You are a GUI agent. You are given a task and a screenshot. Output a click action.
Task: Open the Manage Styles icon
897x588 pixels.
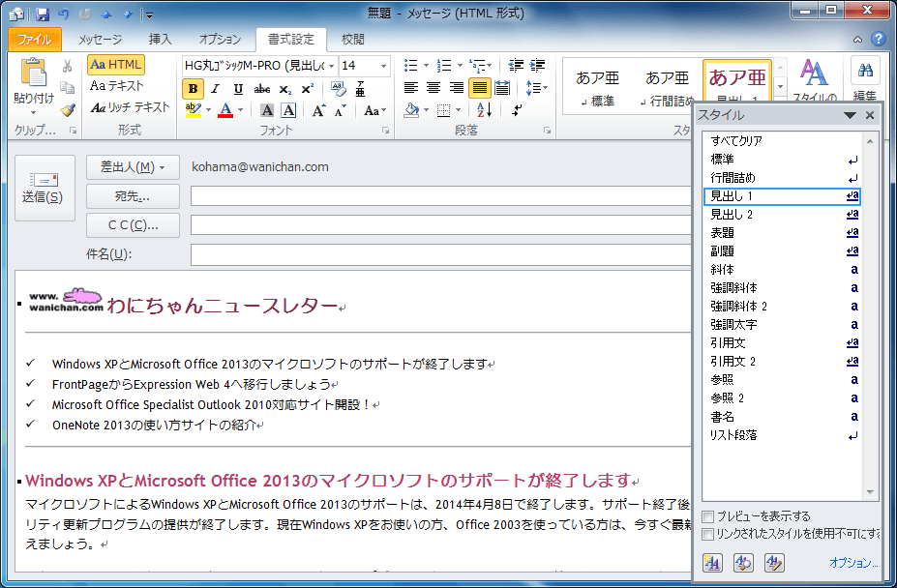[x=774, y=563]
